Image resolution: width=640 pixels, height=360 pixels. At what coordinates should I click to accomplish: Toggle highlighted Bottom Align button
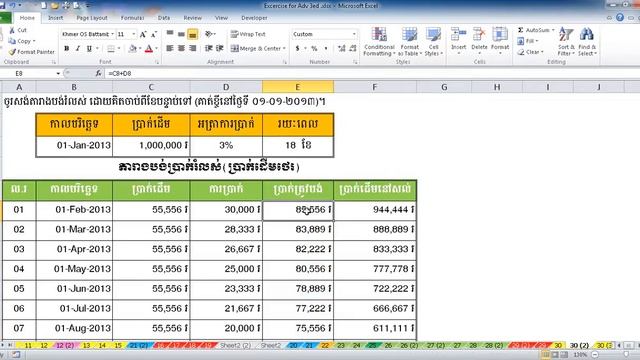coord(193,35)
